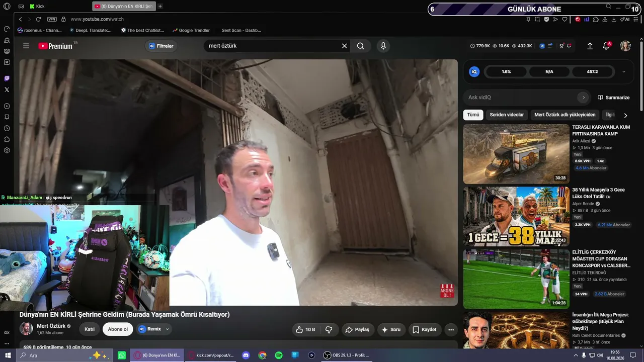This screenshot has height=362, width=644.
Task: Click the vidIQ Summarize button
Action: coord(614,98)
